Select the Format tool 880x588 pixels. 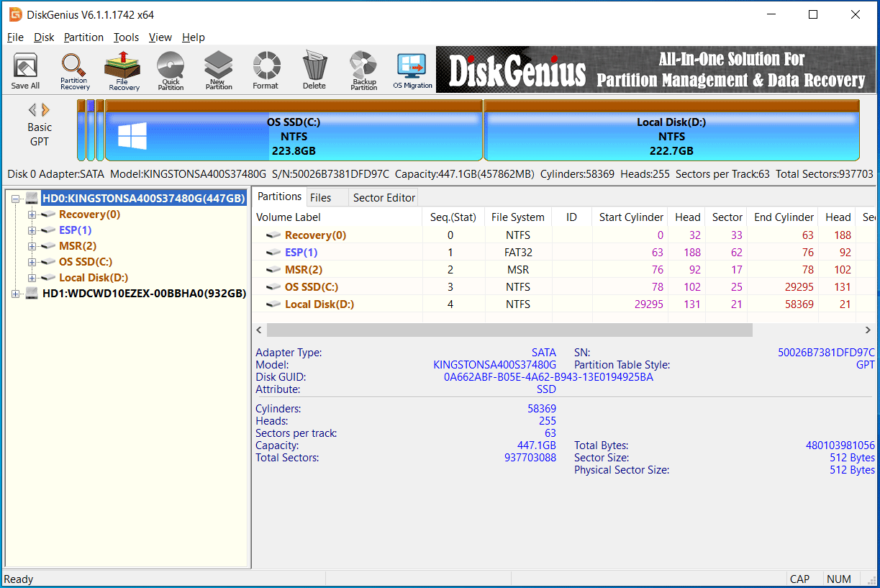(266, 70)
